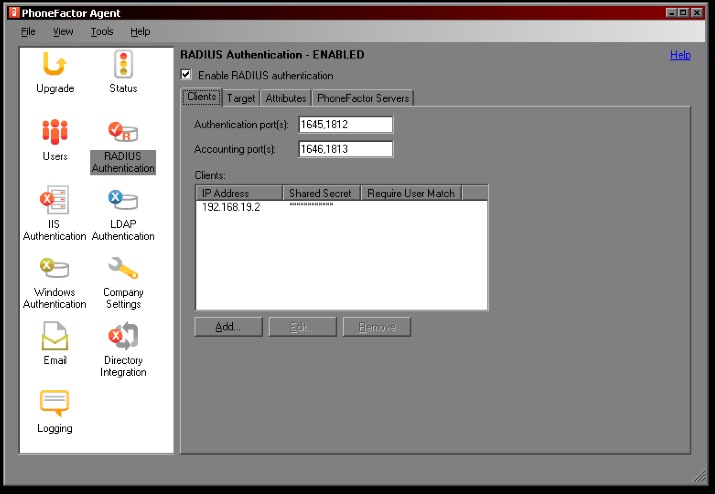This screenshot has width=715, height=494.
Task: Open Company Settings wrench icon
Action: click(x=123, y=270)
